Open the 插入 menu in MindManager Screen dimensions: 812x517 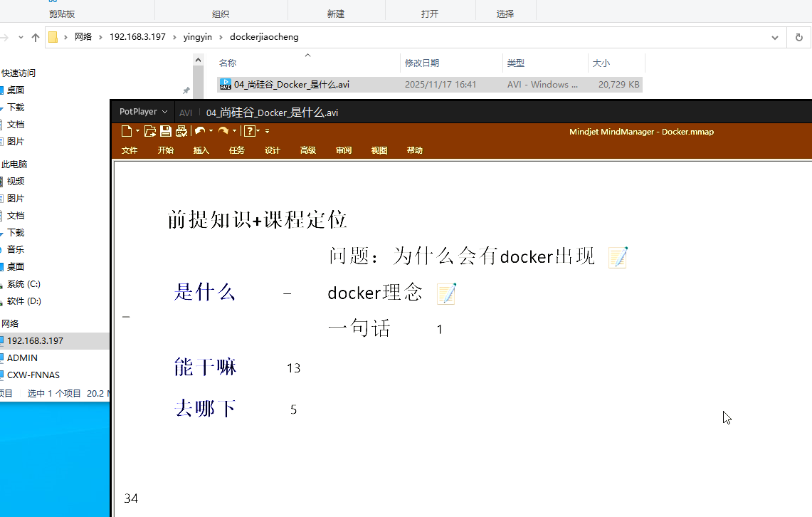(201, 150)
